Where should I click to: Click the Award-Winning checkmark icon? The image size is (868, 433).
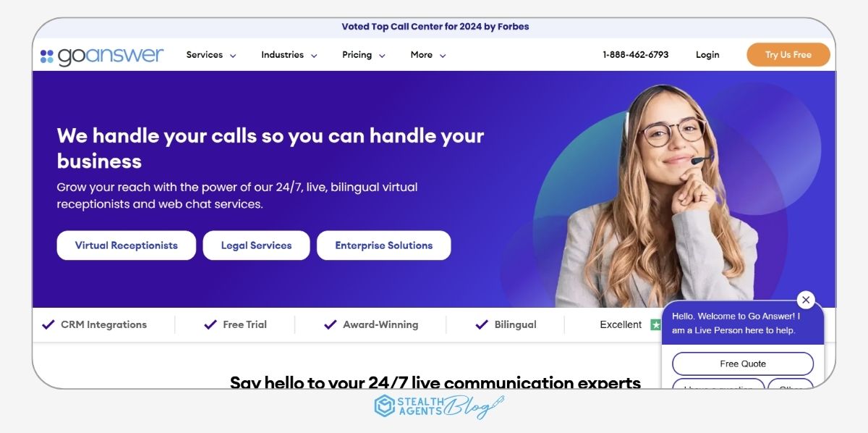(x=330, y=324)
